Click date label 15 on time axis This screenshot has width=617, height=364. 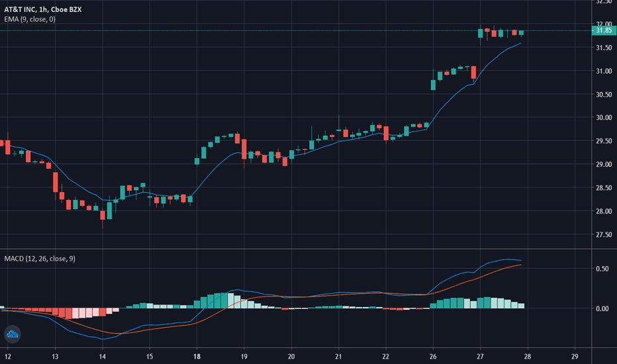(150, 357)
